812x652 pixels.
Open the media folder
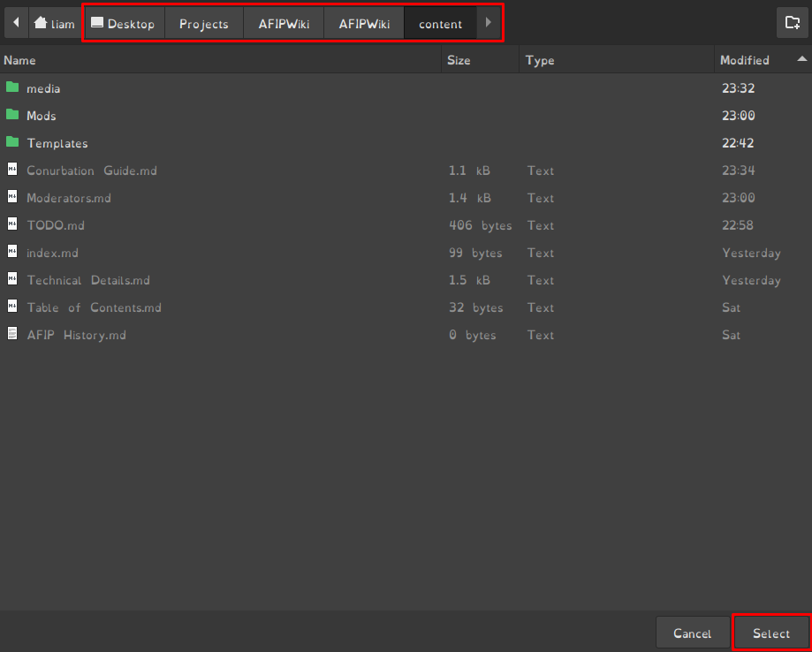(43, 88)
